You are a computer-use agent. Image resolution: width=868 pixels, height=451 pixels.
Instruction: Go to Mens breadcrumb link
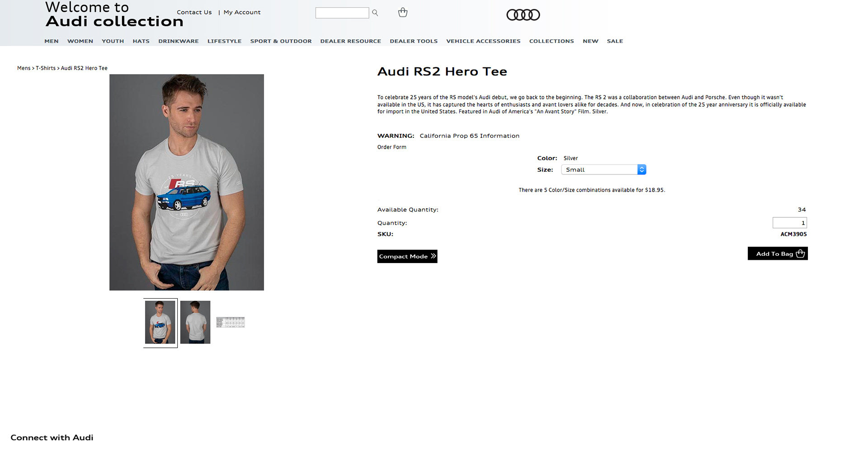(x=24, y=68)
